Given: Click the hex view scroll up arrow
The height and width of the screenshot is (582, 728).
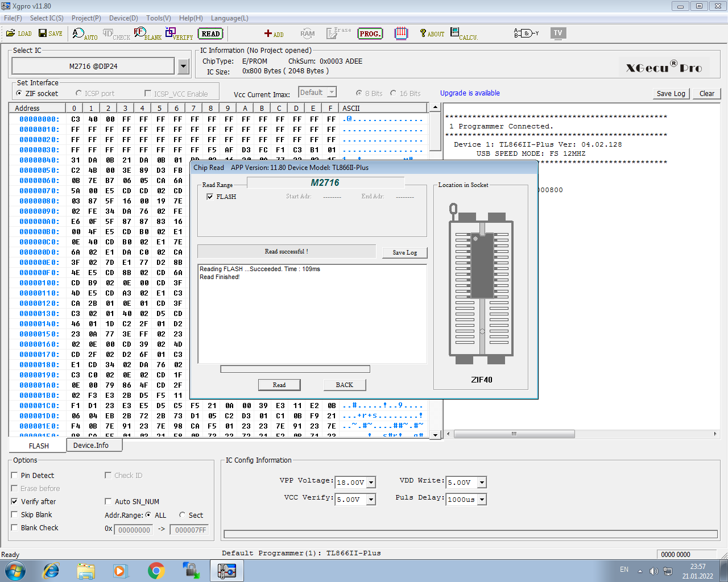Looking at the screenshot, I should [436, 107].
